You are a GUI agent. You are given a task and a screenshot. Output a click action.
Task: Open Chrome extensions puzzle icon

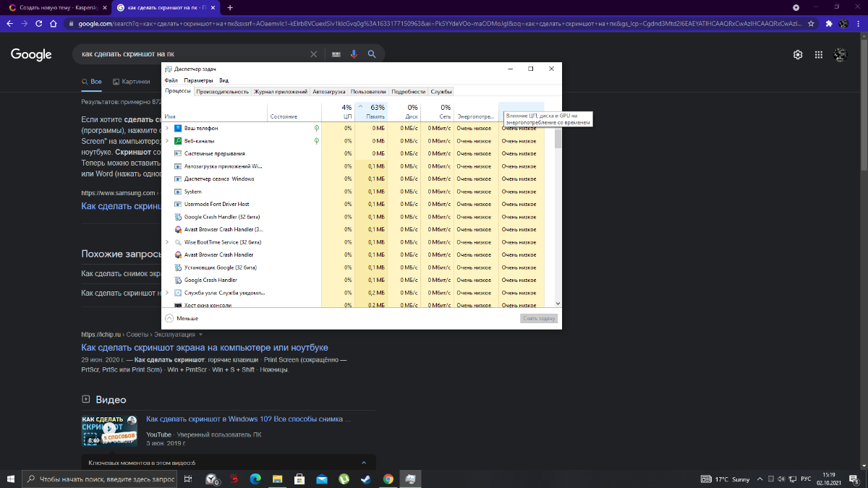[828, 23]
